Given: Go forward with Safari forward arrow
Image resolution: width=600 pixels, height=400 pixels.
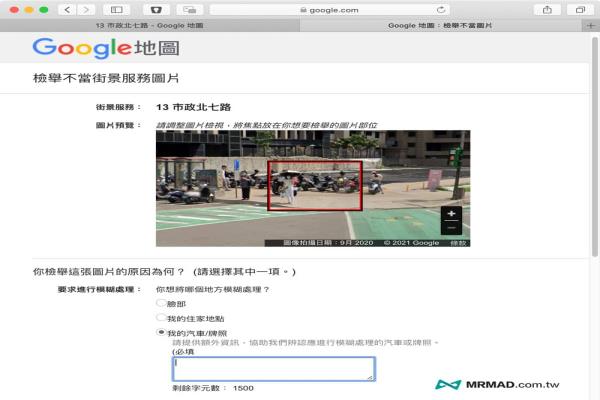Looking at the screenshot, I should point(86,10).
